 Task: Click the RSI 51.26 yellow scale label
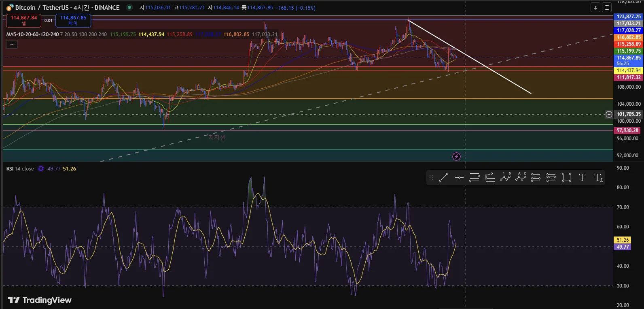point(623,240)
